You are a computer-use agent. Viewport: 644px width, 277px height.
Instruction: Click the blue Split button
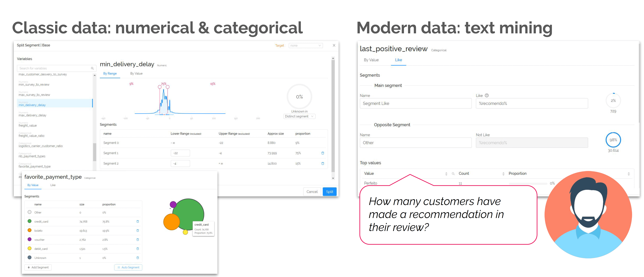tap(329, 192)
